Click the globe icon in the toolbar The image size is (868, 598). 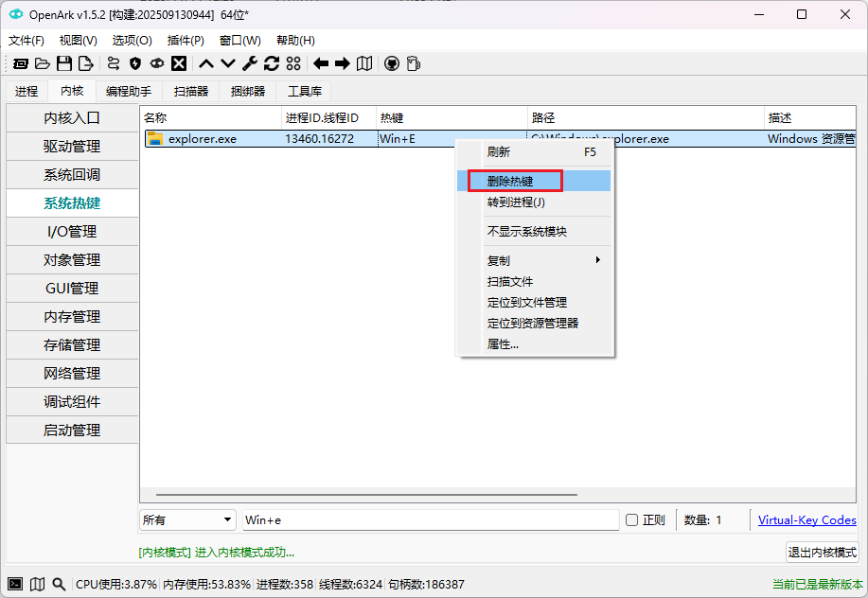click(x=391, y=63)
